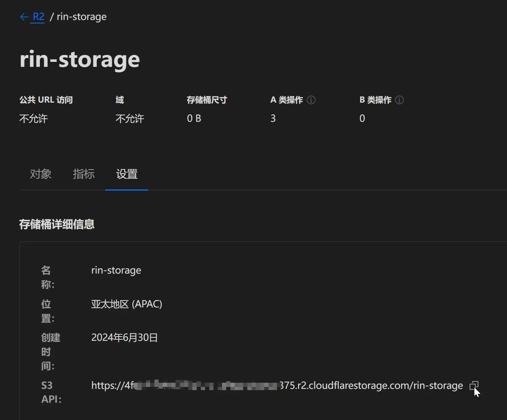The height and width of the screenshot is (420, 507).
Task: Click the S3 API endpoint URL text
Action: 277,385
